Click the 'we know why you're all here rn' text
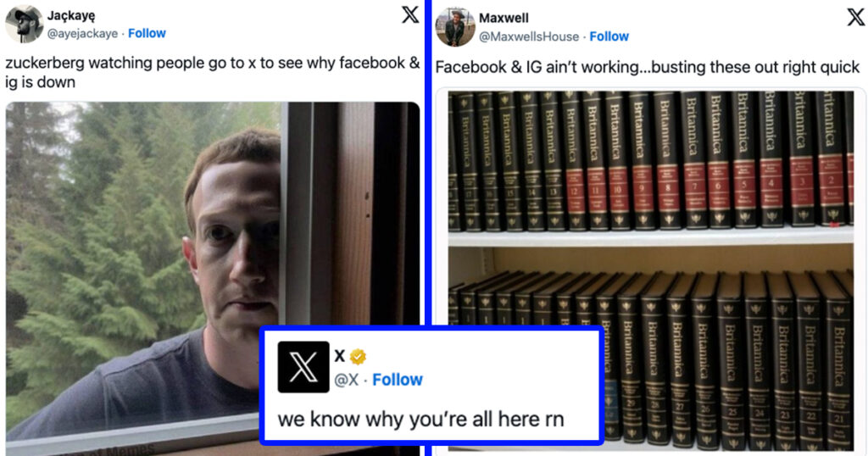The width and height of the screenshot is (868, 456). [x=420, y=420]
